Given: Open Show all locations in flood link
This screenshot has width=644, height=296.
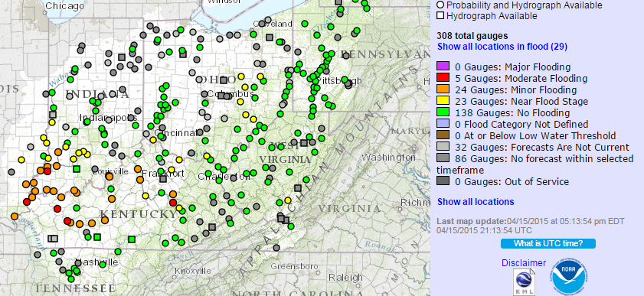Looking at the screenshot, I should 502,47.
